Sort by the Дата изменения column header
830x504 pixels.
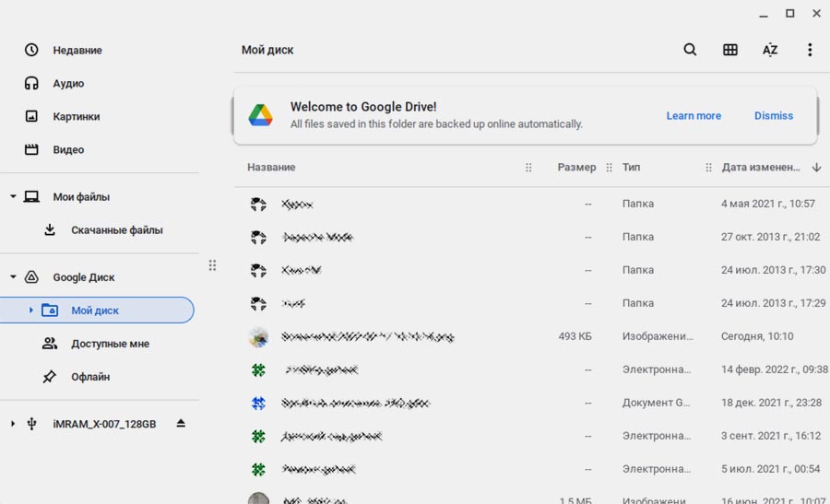(761, 167)
